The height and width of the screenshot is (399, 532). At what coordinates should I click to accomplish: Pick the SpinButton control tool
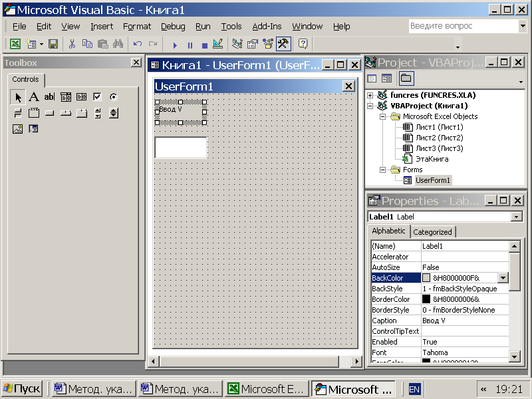(x=114, y=113)
